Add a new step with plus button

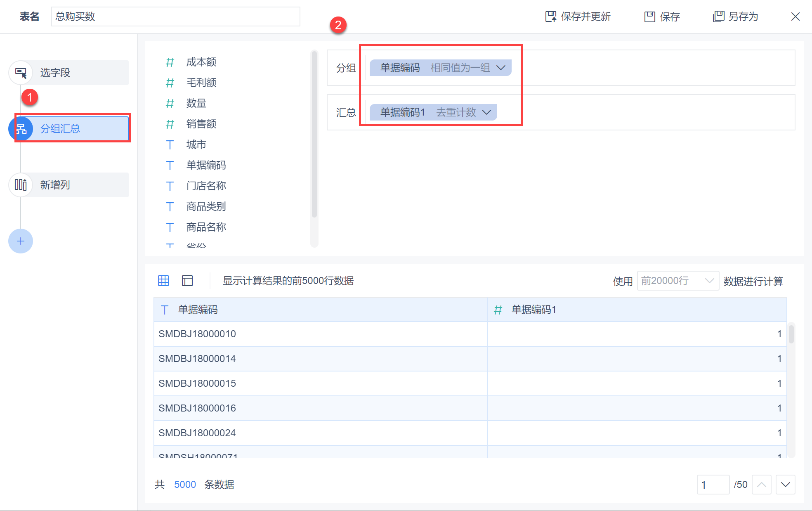(x=21, y=241)
